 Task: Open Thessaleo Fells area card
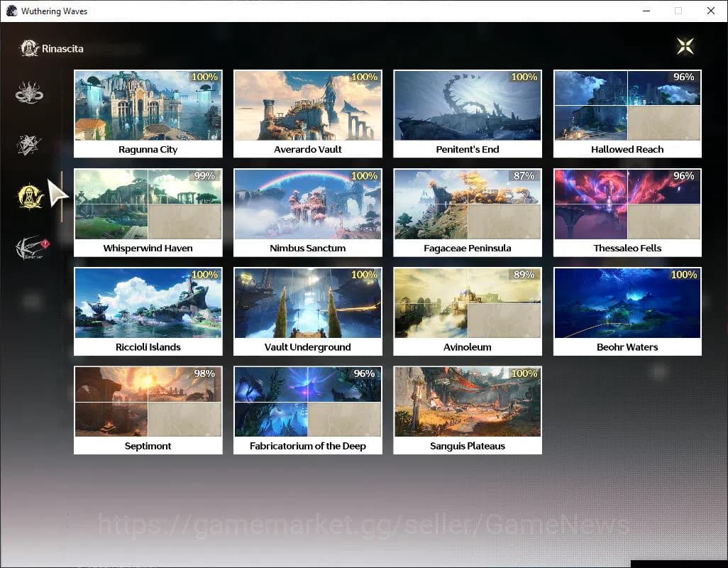point(627,212)
